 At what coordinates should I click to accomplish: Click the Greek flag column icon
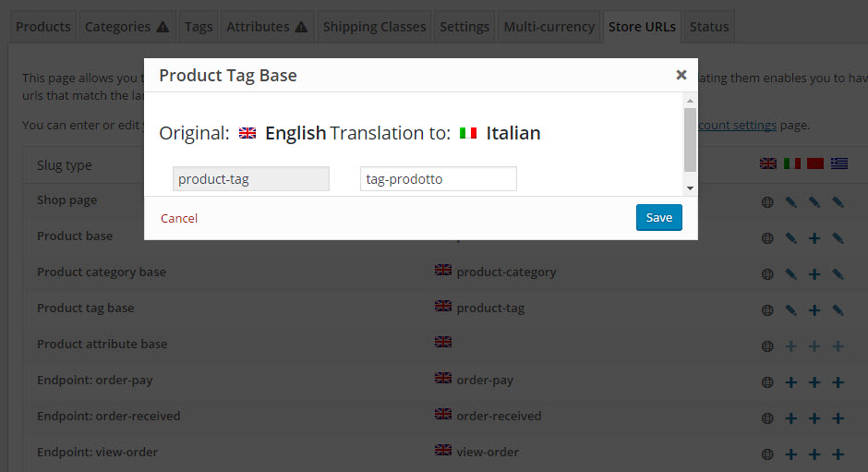click(838, 163)
